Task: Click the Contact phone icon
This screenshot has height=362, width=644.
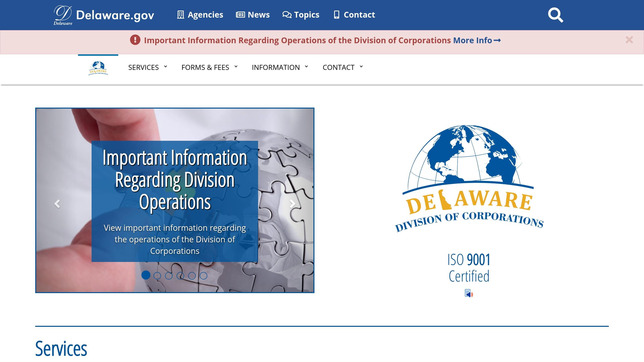Action: click(x=336, y=15)
